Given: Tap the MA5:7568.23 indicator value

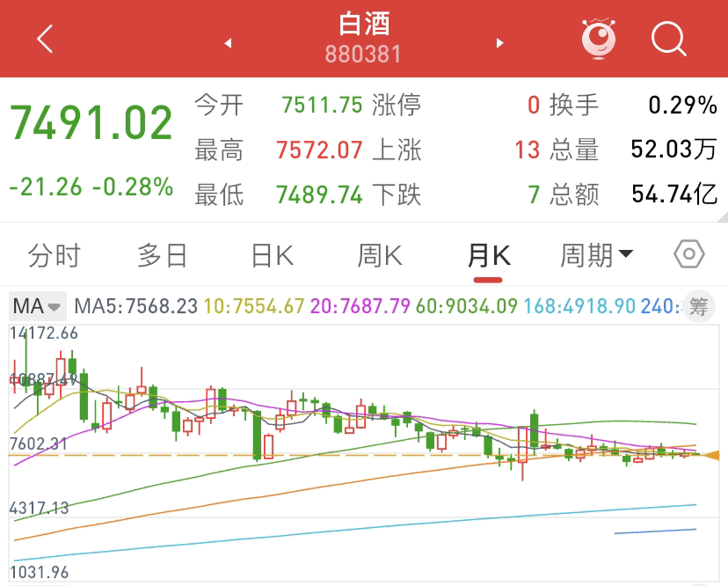Looking at the screenshot, I should click(x=136, y=306).
